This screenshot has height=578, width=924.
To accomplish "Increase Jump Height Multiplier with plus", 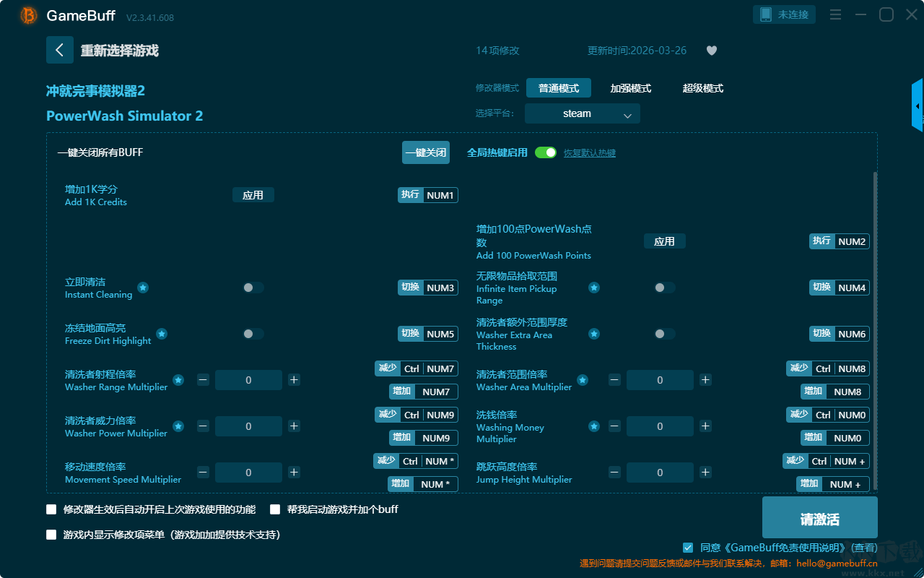I will point(705,473).
